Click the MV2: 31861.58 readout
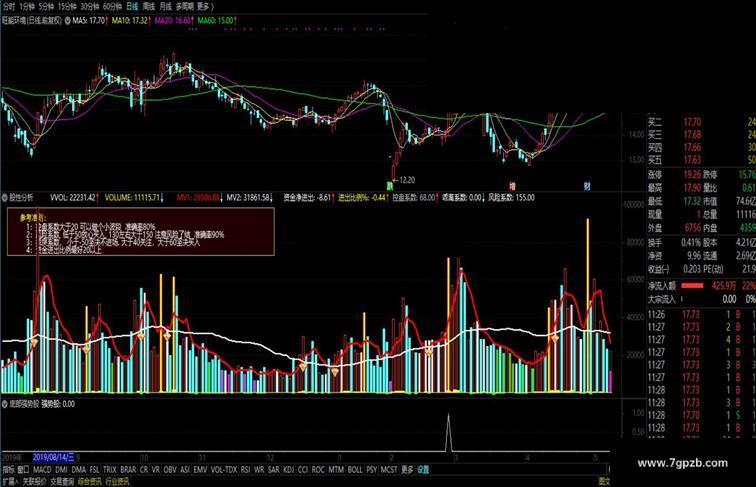This screenshot has width=756, height=487. point(248,197)
